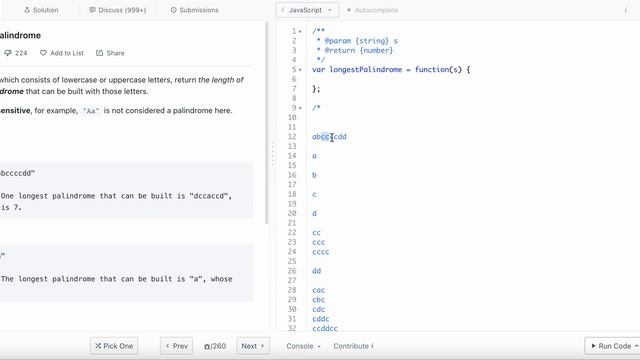This screenshot has width=640, height=360.
Task: Click the Share button
Action: [110, 53]
